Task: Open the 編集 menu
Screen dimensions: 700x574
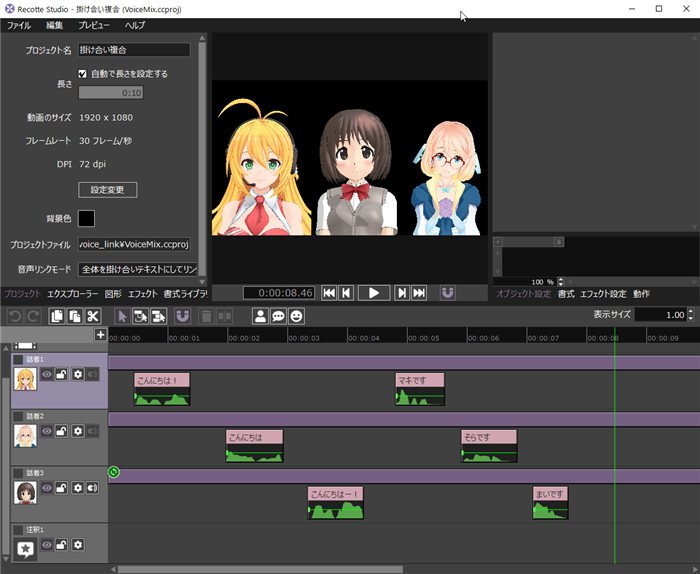Action: coord(54,25)
